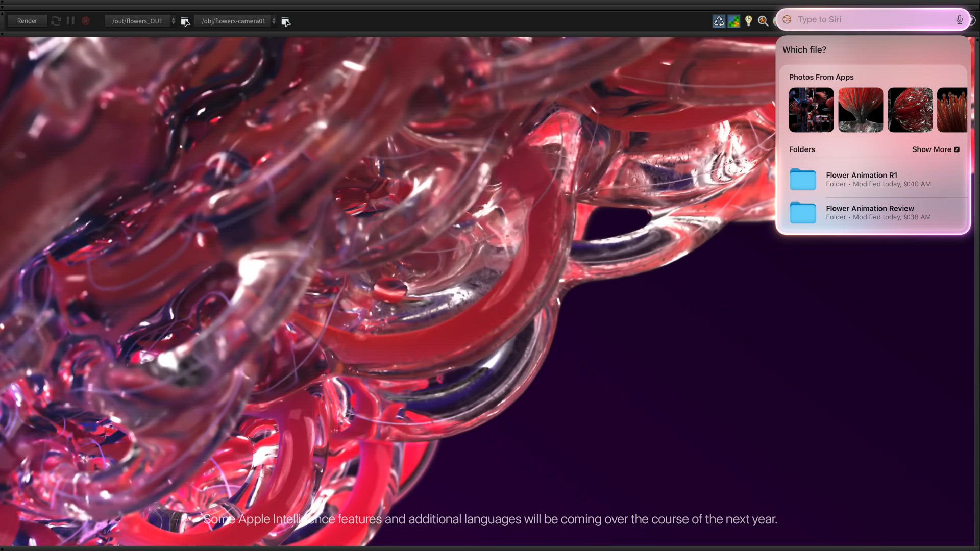Viewport: 980px width, 551px height.
Task: Open the /obj/flowers-camera01 camera dropdown
Action: tap(233, 21)
